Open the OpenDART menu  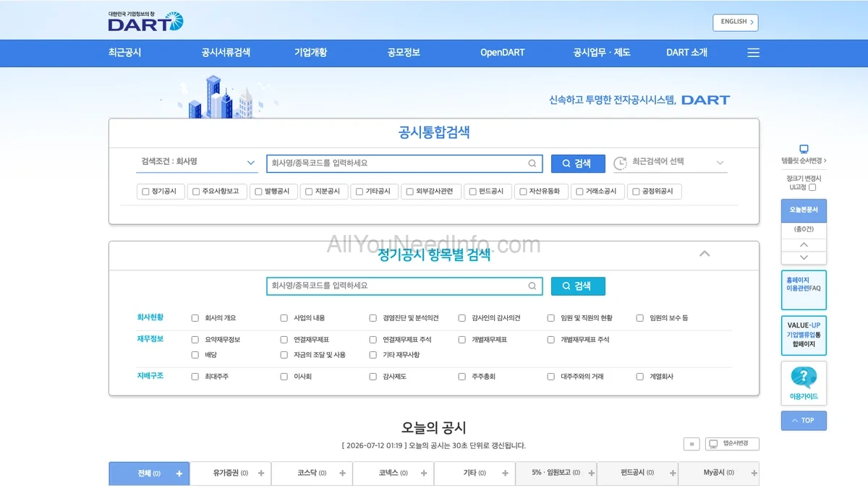(503, 53)
